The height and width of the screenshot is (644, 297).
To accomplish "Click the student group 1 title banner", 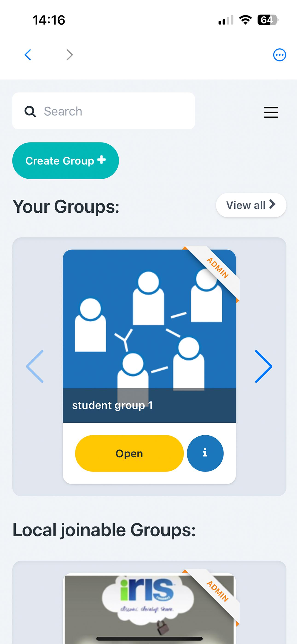I will (x=149, y=405).
